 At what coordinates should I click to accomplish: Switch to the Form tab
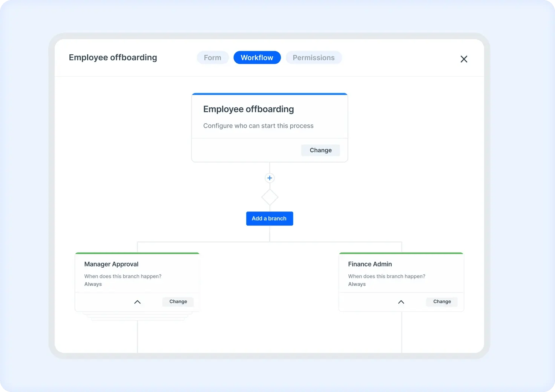pos(213,58)
